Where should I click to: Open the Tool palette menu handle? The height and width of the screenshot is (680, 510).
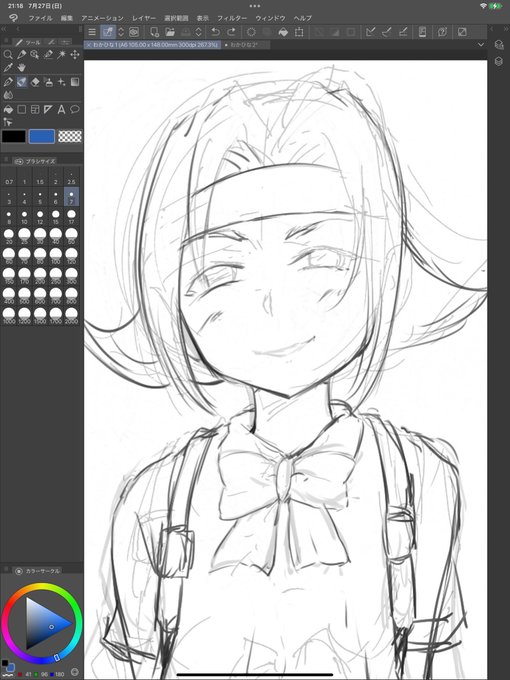[6, 42]
